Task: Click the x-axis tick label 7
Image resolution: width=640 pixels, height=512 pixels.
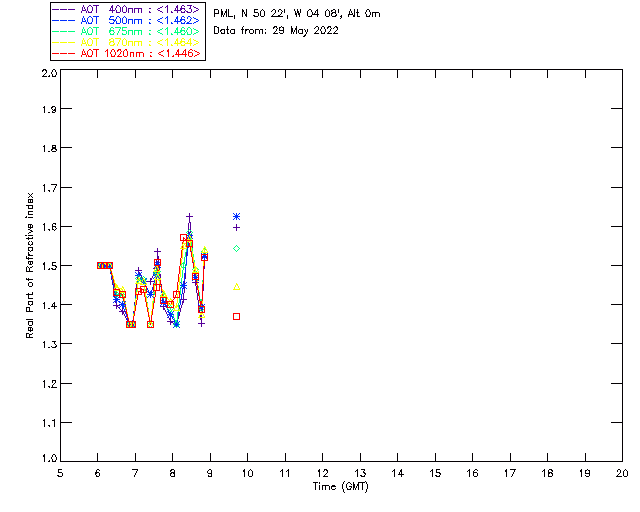Action: point(135,473)
